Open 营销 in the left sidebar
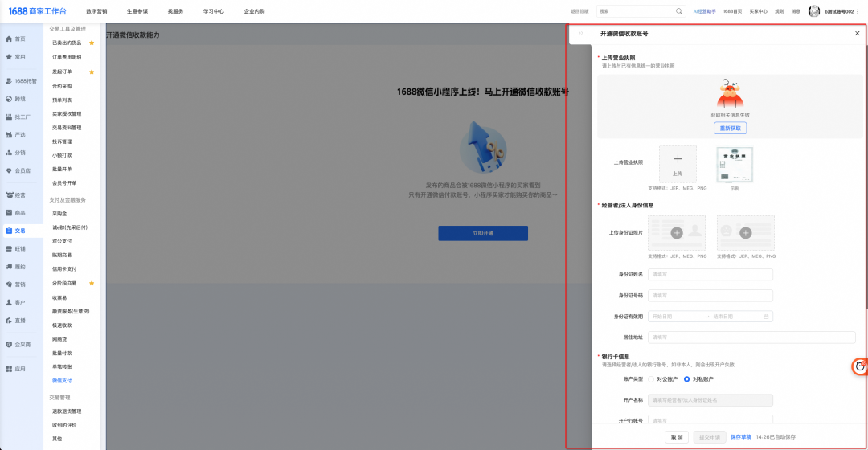 pos(16,284)
